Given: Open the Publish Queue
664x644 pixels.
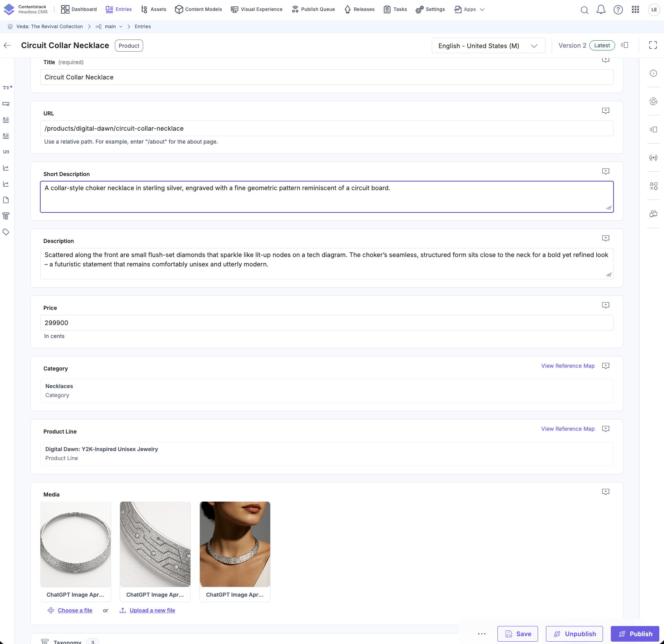Looking at the screenshot, I should [x=313, y=9].
